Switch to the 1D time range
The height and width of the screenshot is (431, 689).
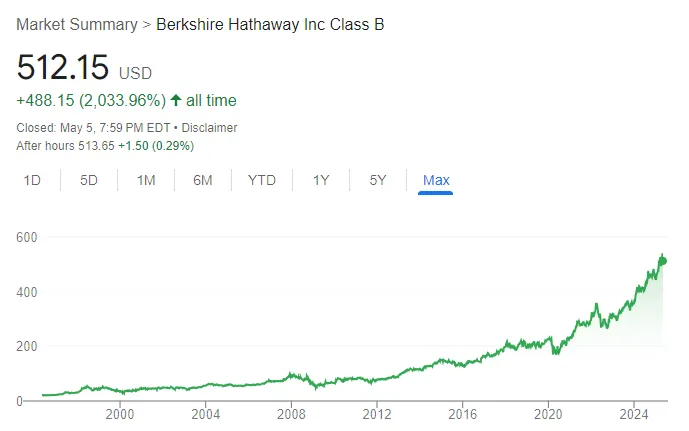[x=32, y=180]
